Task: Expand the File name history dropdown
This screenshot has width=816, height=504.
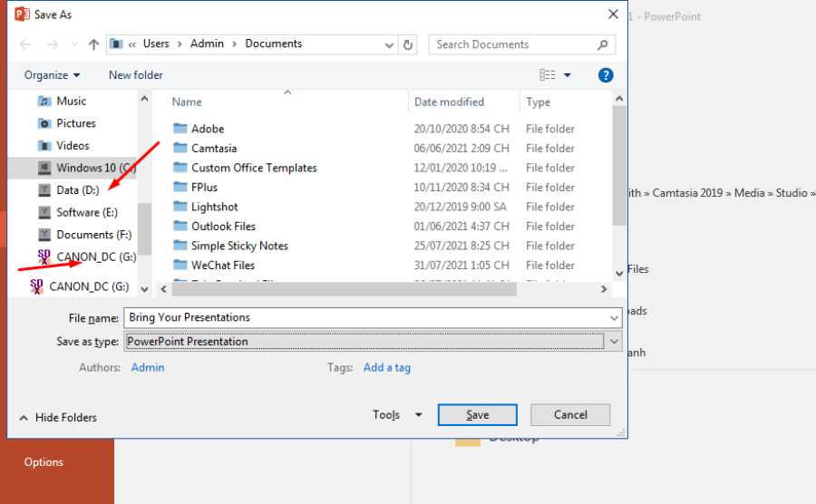Action: (614, 318)
